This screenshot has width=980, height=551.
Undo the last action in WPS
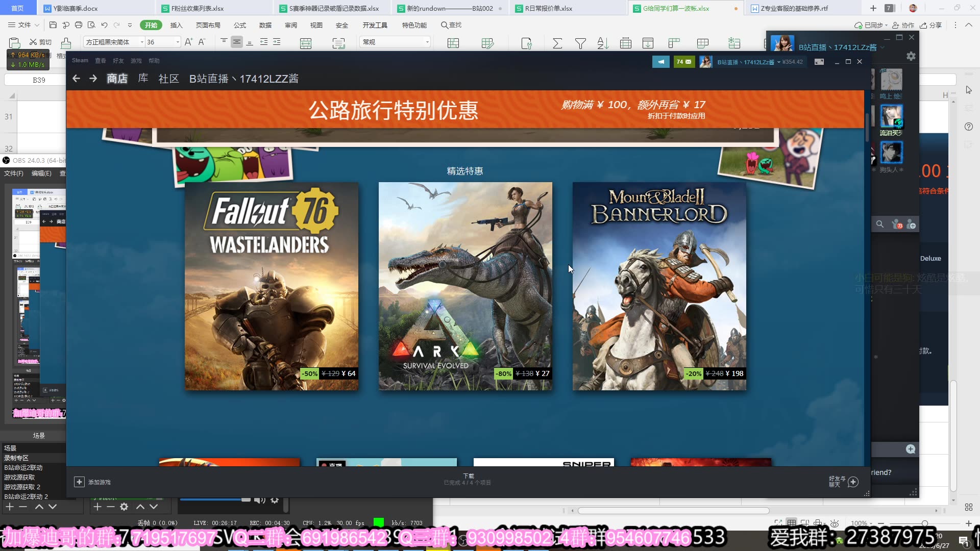(x=104, y=25)
